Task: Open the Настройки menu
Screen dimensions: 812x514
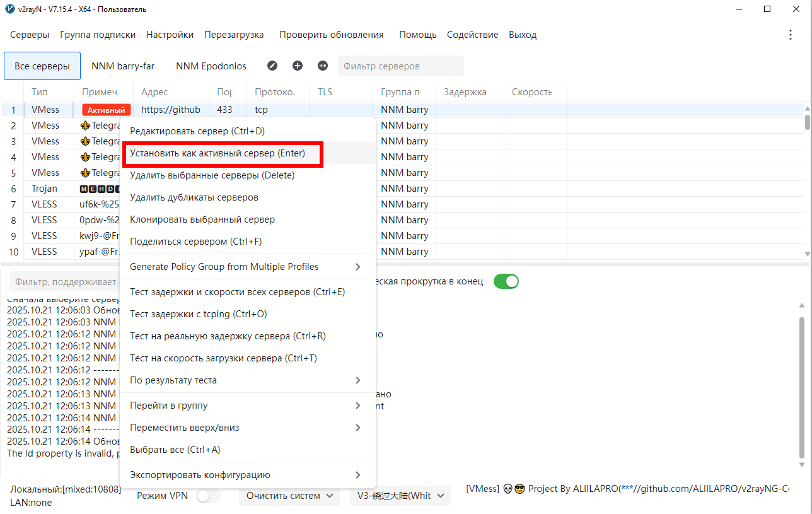Action: (170, 35)
